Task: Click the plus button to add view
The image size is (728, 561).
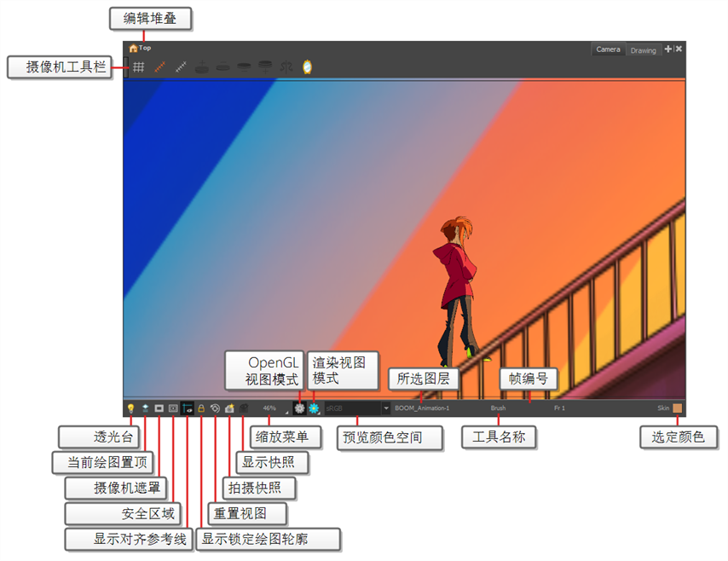Action: click(x=668, y=49)
